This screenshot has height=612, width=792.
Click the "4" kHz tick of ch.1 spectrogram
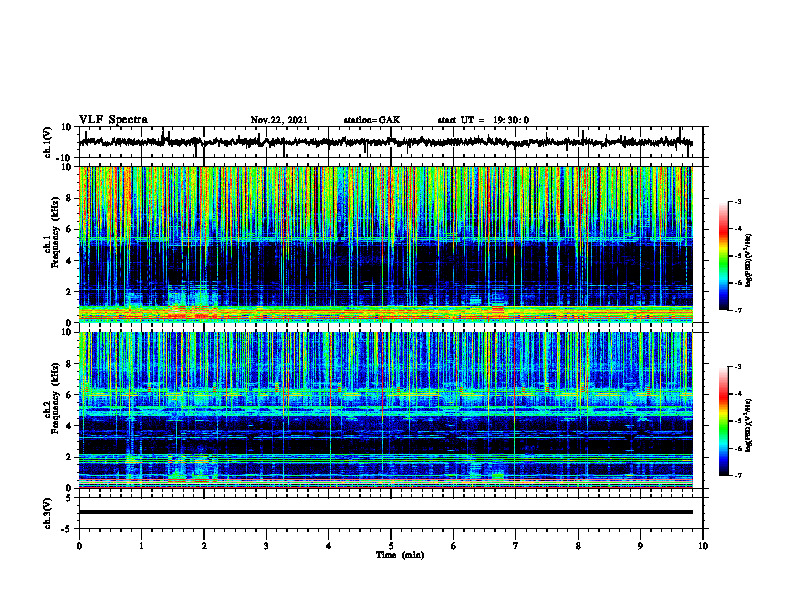(69, 261)
